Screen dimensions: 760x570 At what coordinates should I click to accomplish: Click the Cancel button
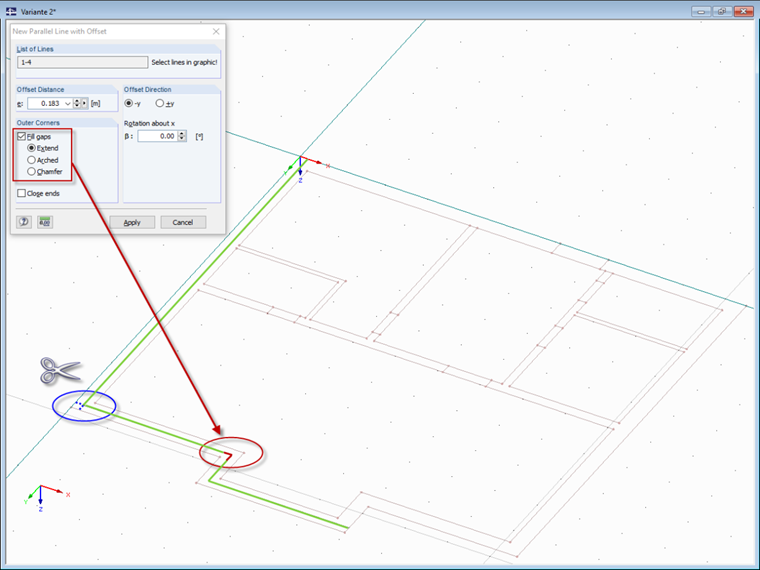coord(183,222)
